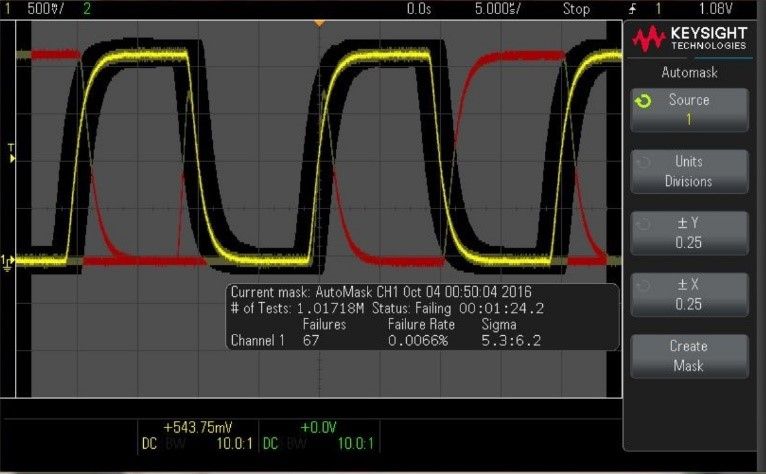Viewport: 766px width, 474px height.
Task: Click the 1.08V trigger level readout
Action: tap(715, 8)
